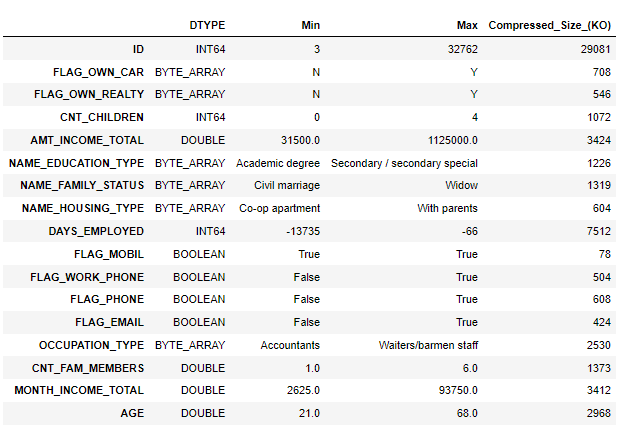Select the 'Waiters/barmen staff' cell
Viewport: 619px width, 429px height.
pyautogui.click(x=420, y=345)
